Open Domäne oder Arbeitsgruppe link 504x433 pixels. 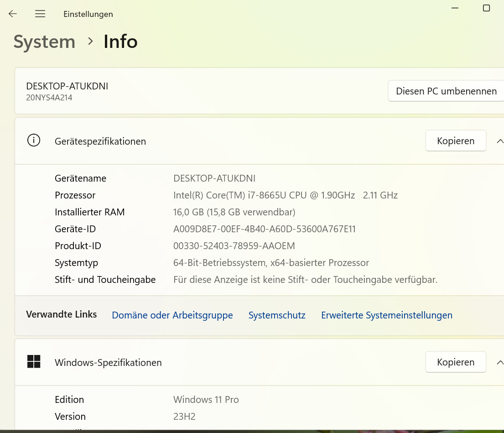[x=172, y=315]
